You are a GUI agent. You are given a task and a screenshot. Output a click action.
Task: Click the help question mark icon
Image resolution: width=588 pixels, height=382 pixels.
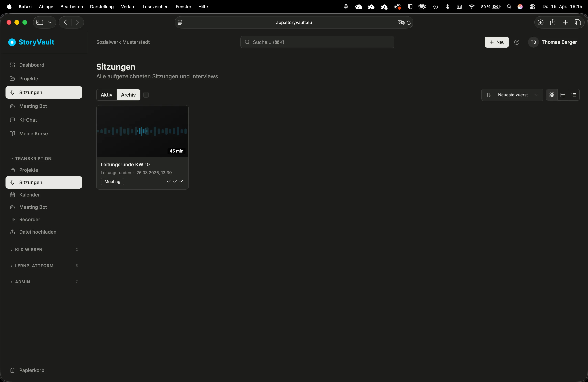517,42
